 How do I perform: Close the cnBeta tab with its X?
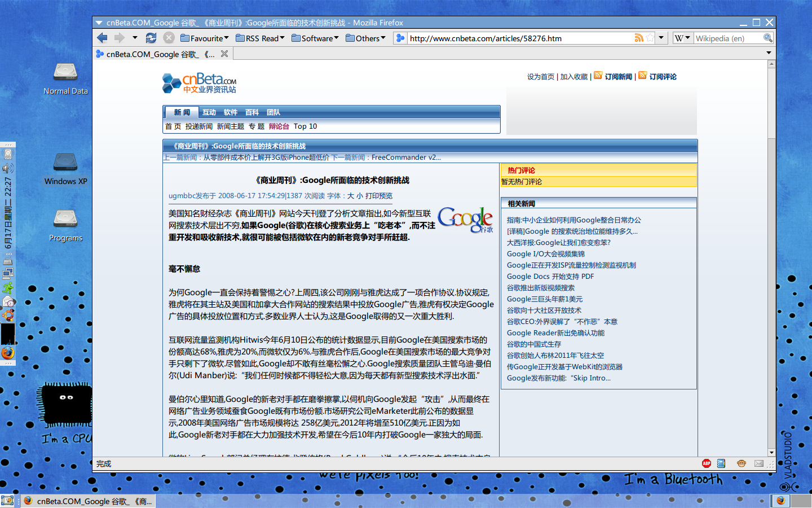point(224,54)
